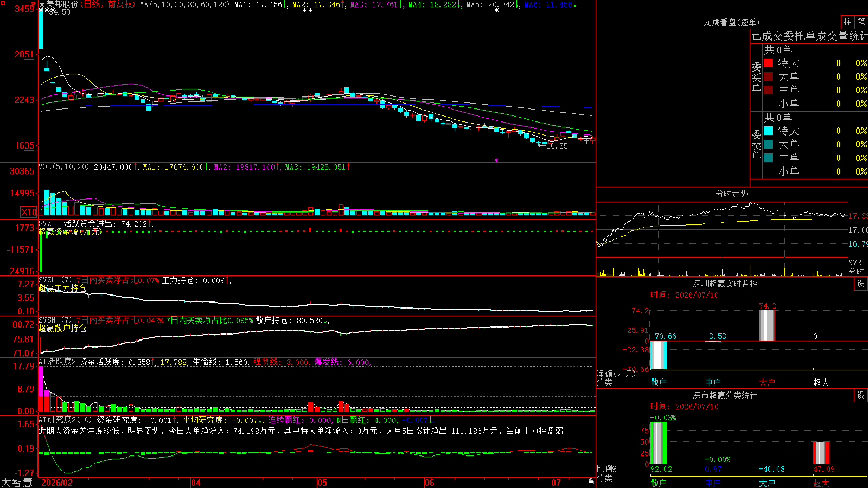Click the 06 month marker on the timeline
Viewport: 868px width, 488px height.
tap(430, 483)
